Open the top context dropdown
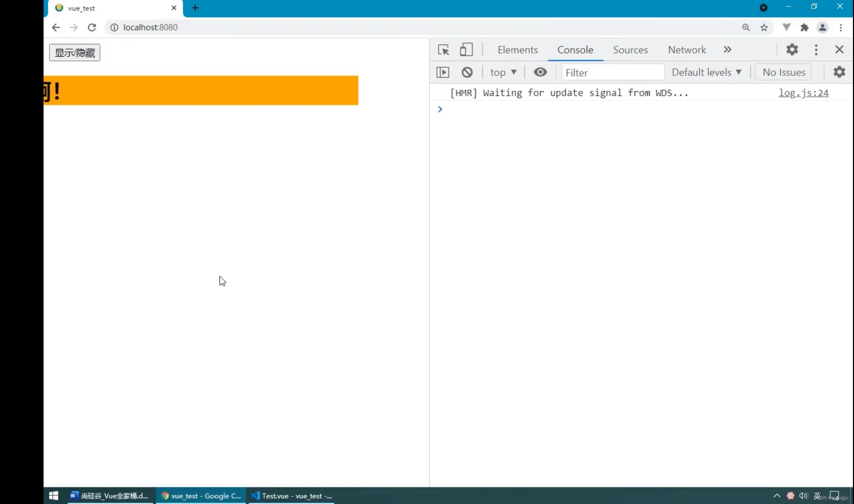Screen dimensions: 854x504 503,72
